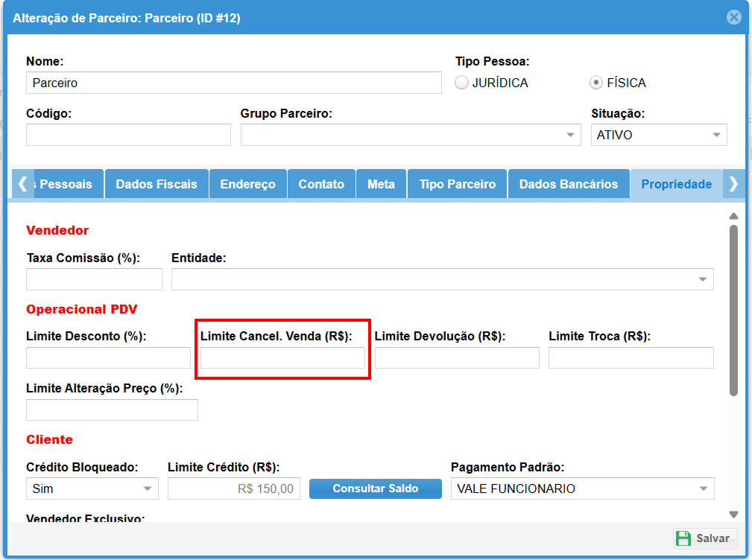Focus the Limite Cancel. Venda field

click(x=282, y=358)
